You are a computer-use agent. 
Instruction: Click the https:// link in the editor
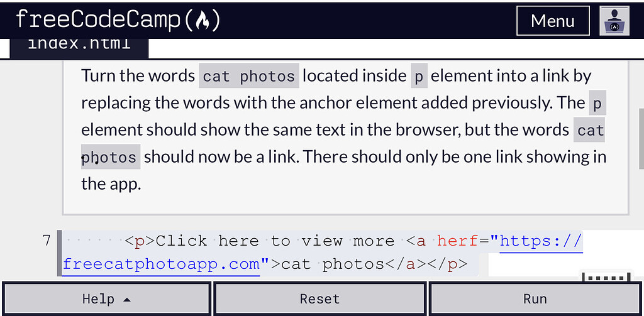[541, 241]
